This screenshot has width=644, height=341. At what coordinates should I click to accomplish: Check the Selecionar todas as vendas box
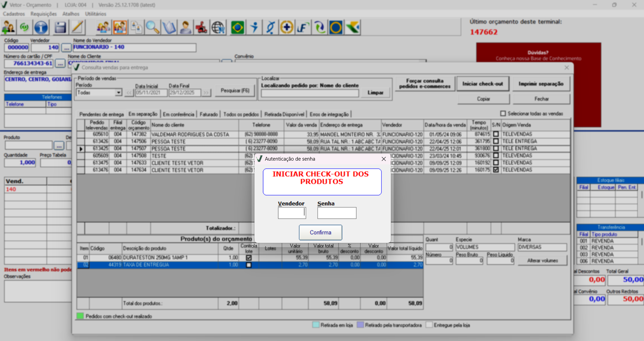point(503,114)
